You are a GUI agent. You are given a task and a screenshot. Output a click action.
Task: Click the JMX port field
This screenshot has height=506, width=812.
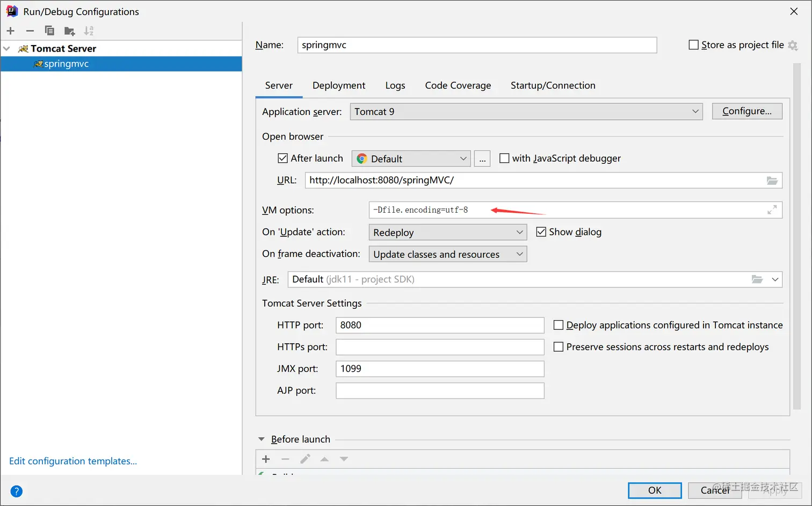[440, 369]
